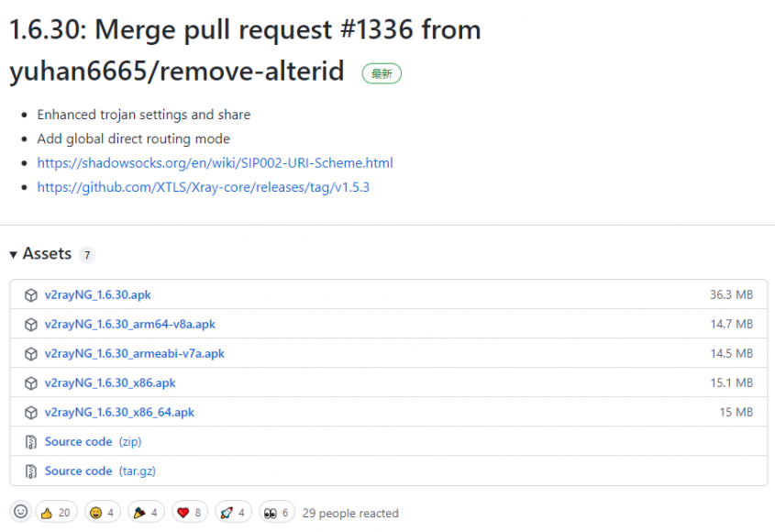Viewport: 775px width, 532px height.
Task: Click the package icon beside v2rayNG_1.6.30.apk
Action: coord(30,295)
